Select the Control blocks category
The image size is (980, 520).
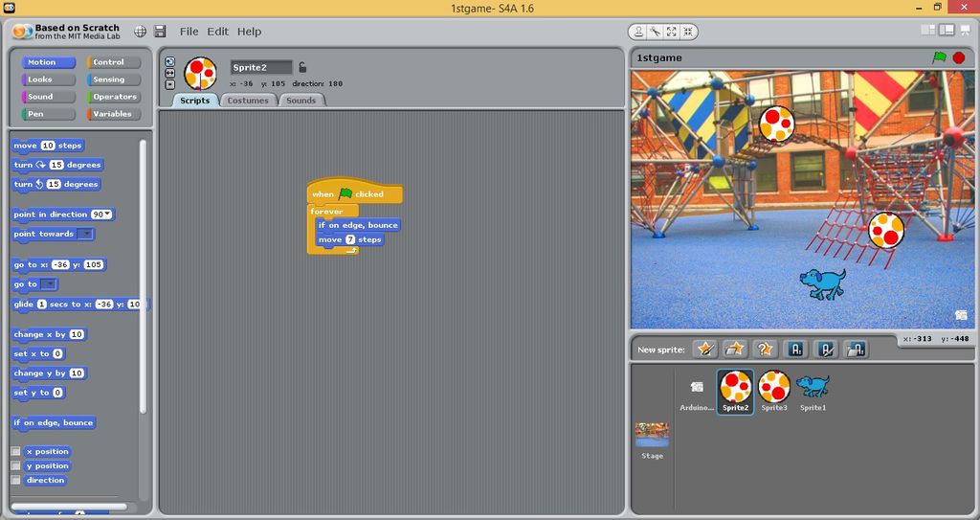coord(114,62)
